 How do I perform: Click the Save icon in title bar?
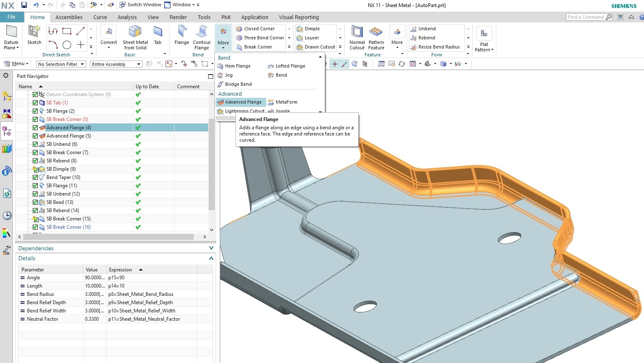24,5
